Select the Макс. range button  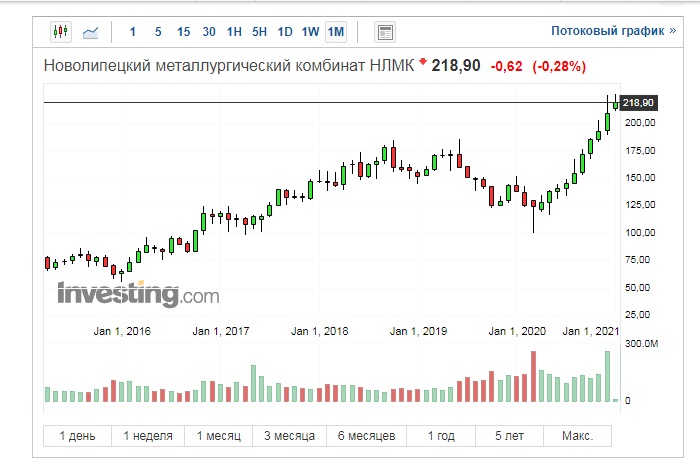click(577, 436)
